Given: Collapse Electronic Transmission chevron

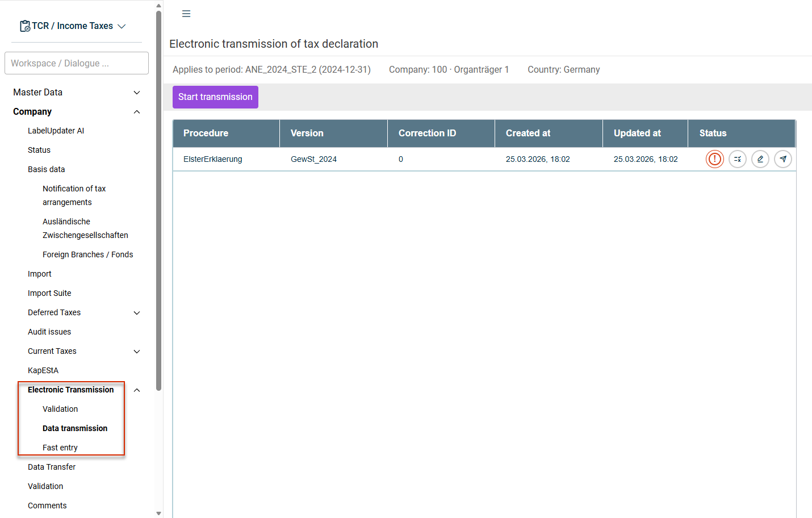Looking at the screenshot, I should (x=137, y=390).
